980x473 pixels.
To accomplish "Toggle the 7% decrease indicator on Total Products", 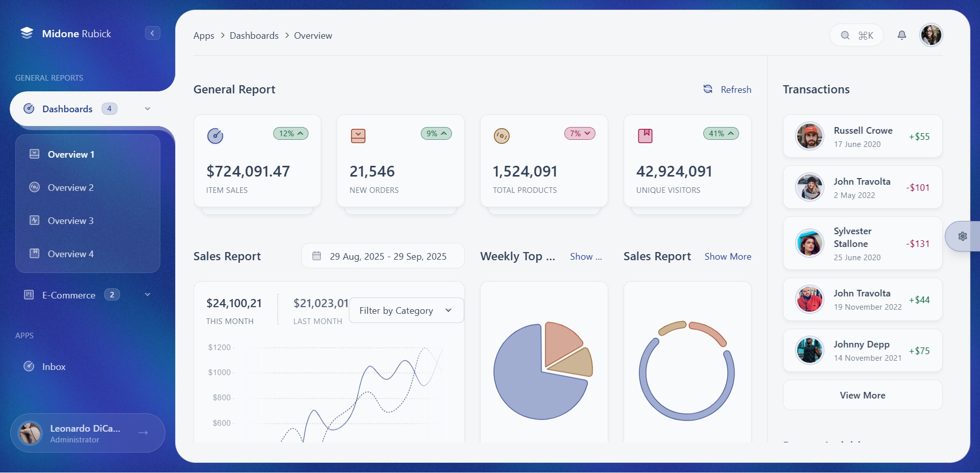I will pos(579,133).
